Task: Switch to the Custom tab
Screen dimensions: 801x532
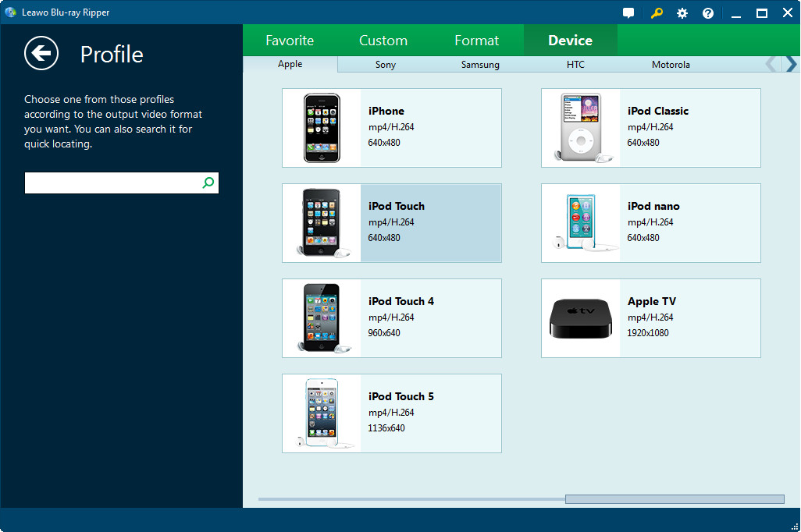Action: coord(383,41)
